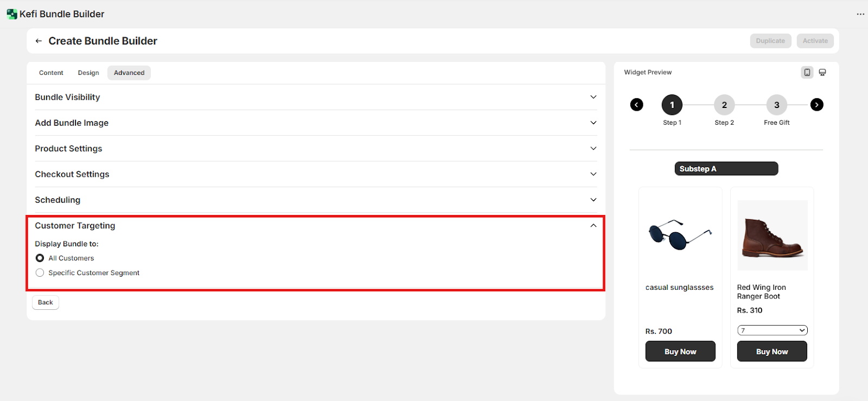Click the Back button below settings
The width and height of the screenshot is (868, 401).
(x=46, y=303)
